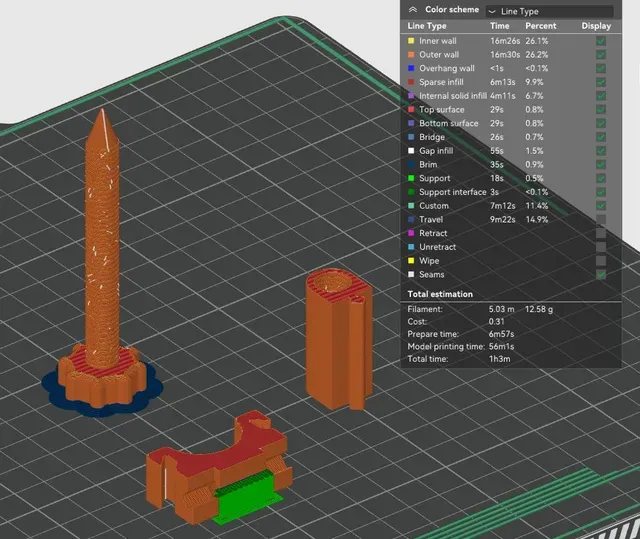Open the Line Type color scheme dropdown
The image size is (640, 539).
tap(549, 11)
